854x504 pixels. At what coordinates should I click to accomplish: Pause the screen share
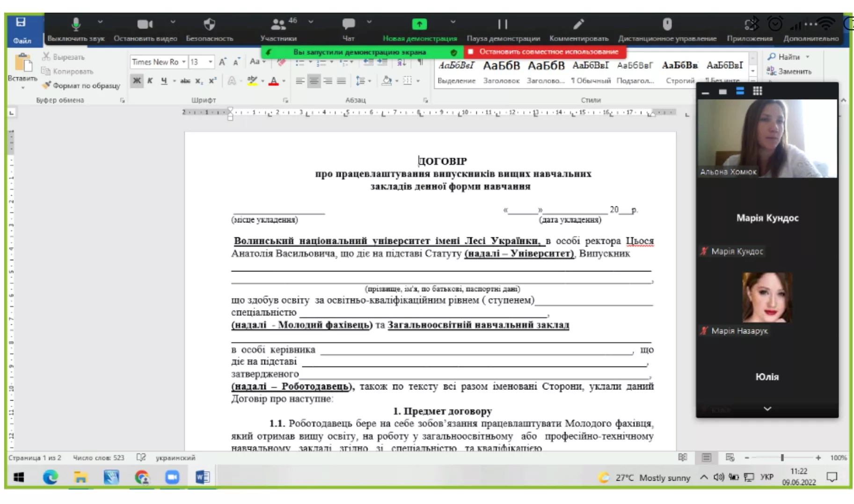point(503,24)
